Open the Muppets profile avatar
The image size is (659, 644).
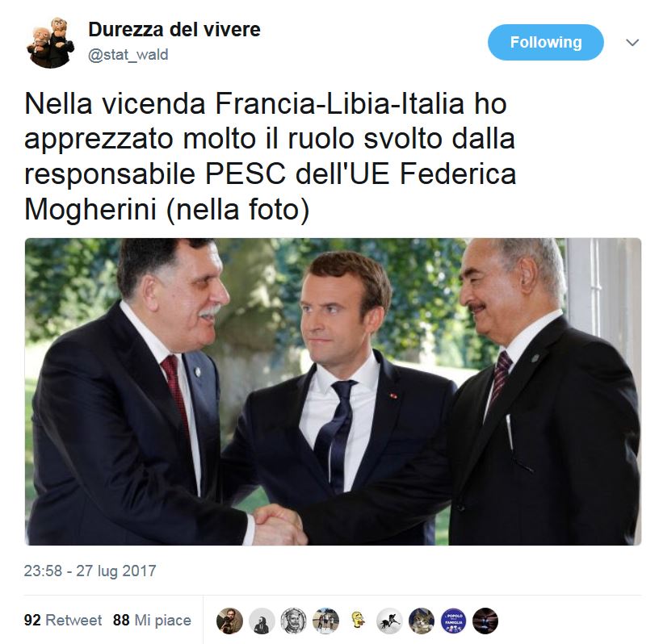pyautogui.click(x=49, y=43)
